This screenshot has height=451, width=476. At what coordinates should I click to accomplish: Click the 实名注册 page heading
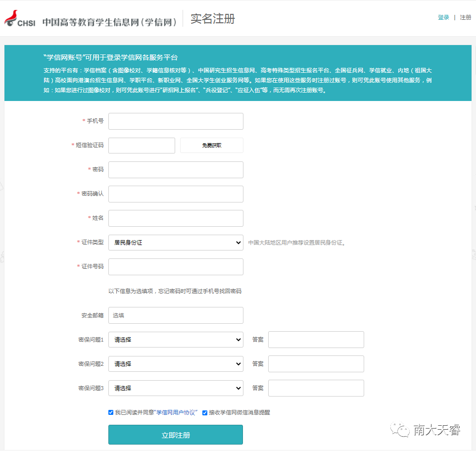(x=213, y=19)
